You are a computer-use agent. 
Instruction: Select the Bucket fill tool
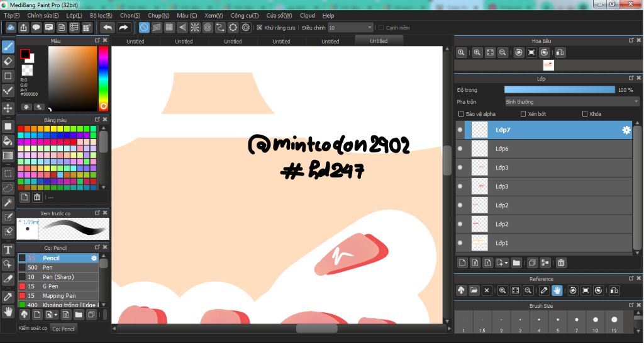[x=8, y=141]
